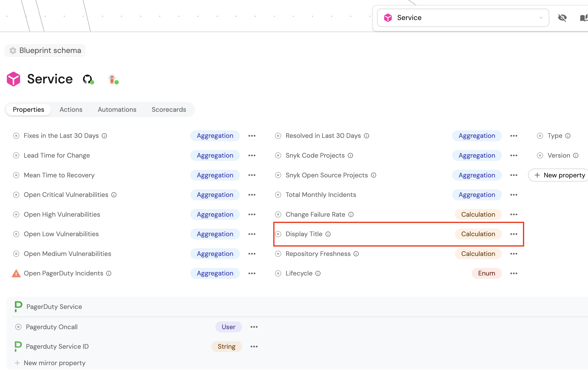Open the three-dot menu for Display Title

tap(514, 234)
